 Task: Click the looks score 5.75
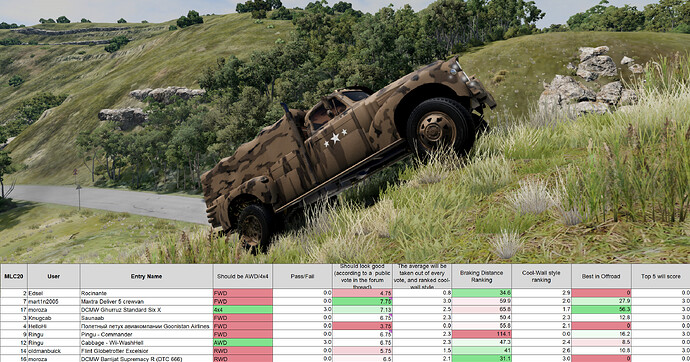click(x=362, y=351)
